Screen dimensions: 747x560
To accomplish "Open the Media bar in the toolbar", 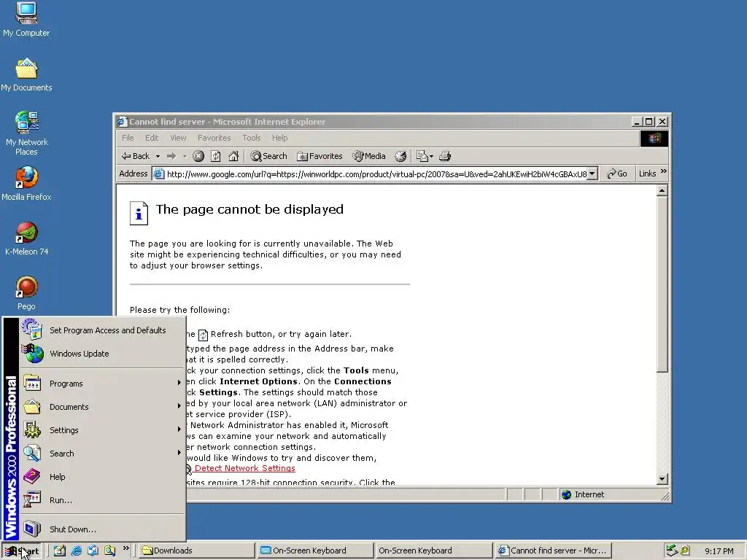I will tap(368, 156).
